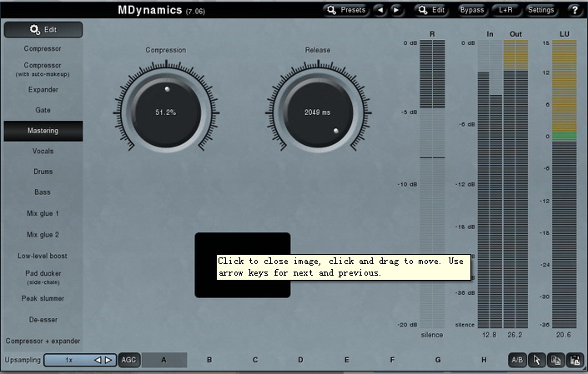Select Pad ducker side-chain device
This screenshot has width=588, height=374.
43,277
